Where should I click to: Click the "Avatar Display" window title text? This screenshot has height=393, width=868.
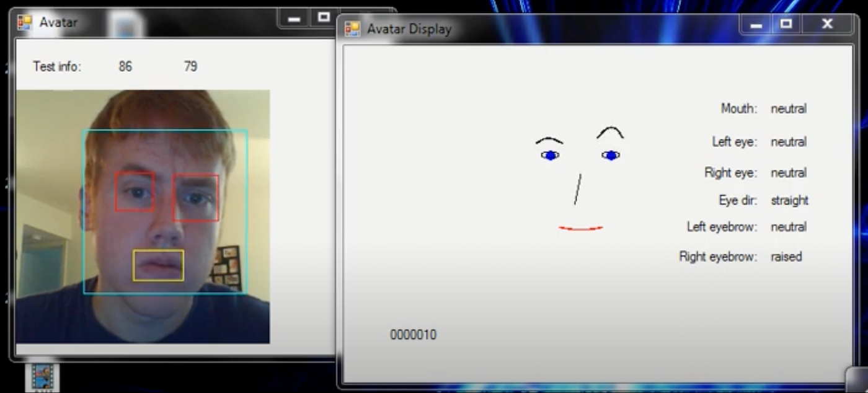(x=409, y=29)
